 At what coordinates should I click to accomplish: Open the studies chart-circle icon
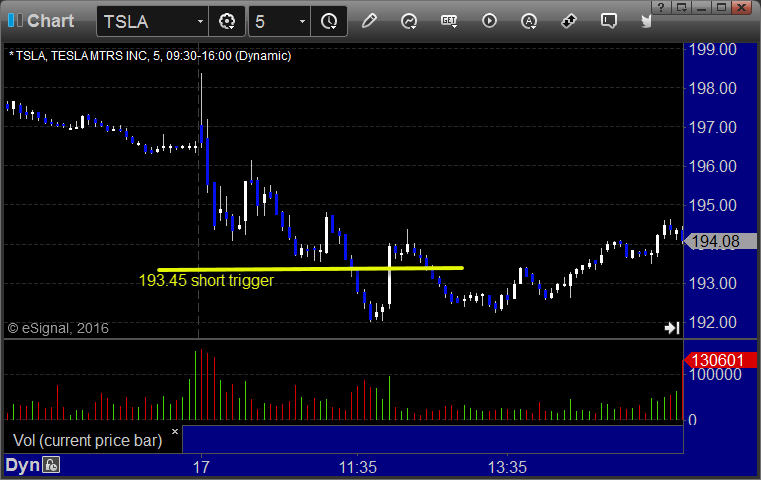409,21
